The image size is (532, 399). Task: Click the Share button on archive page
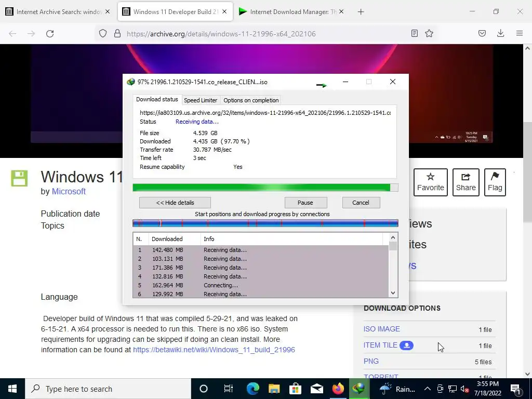tap(466, 182)
